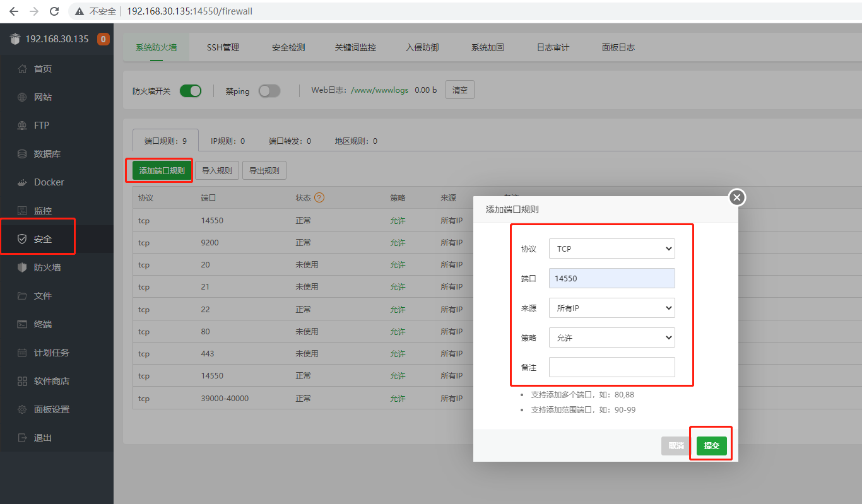862x504 pixels.
Task: Expand the 协议 TCP dropdown
Action: point(612,249)
